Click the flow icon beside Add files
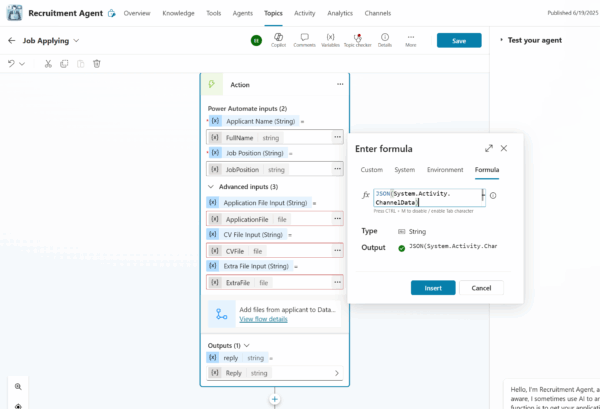 point(222,314)
